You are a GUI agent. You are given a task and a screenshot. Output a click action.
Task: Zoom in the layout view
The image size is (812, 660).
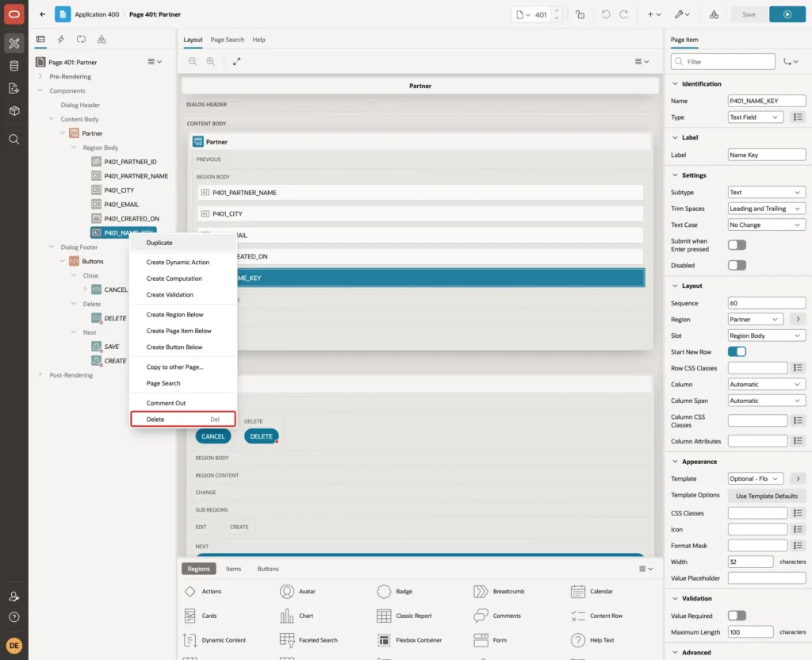coord(210,61)
